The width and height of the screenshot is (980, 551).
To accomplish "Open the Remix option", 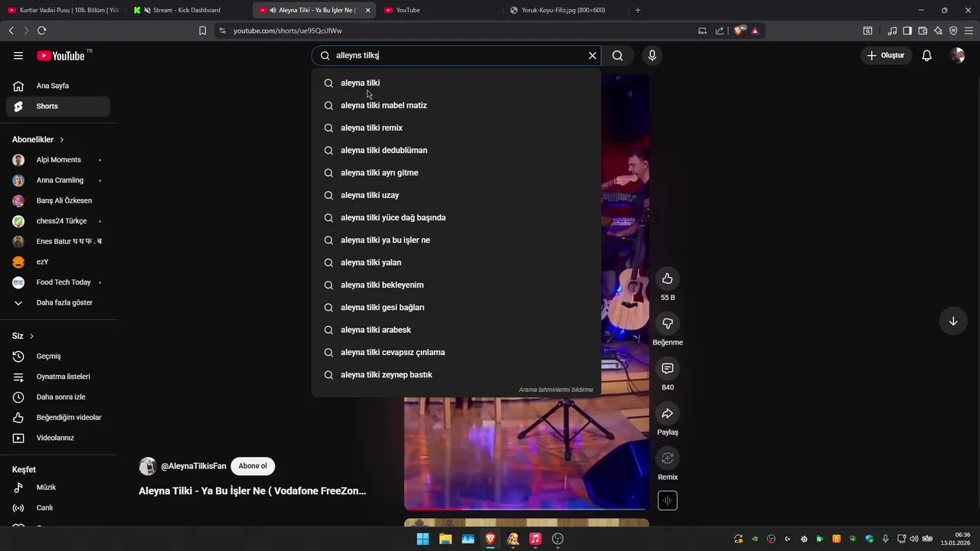I will point(668,458).
